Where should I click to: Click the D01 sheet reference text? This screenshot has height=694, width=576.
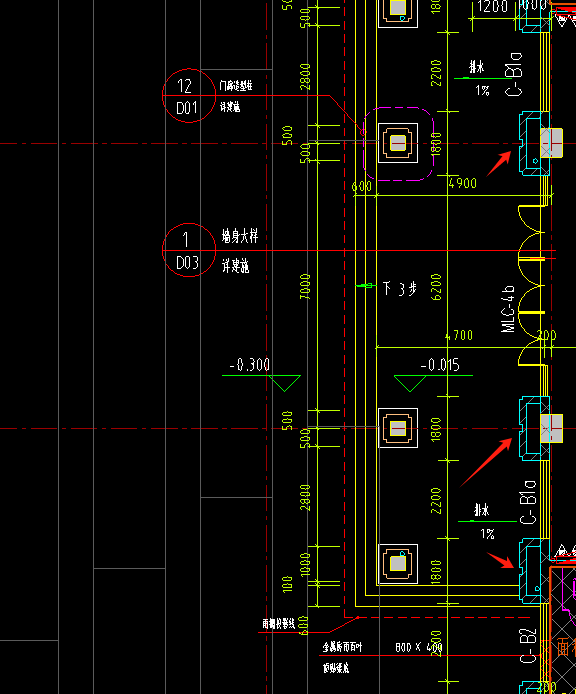(x=187, y=108)
